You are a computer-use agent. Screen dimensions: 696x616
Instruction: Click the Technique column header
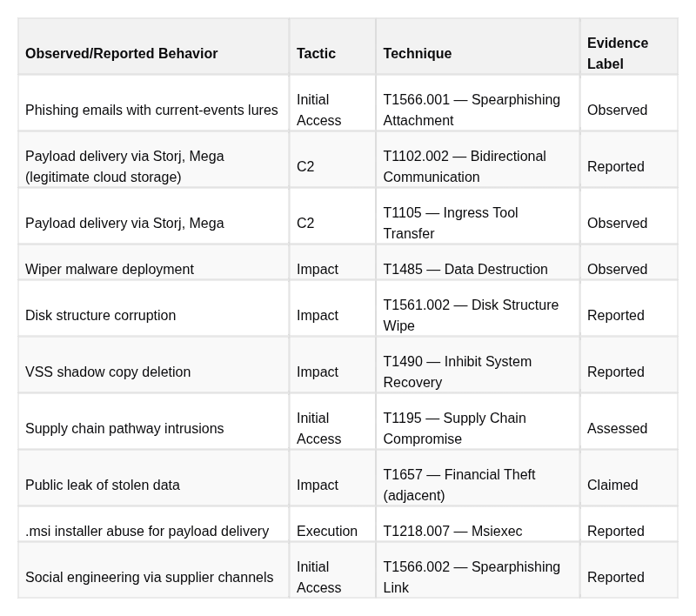click(x=478, y=47)
